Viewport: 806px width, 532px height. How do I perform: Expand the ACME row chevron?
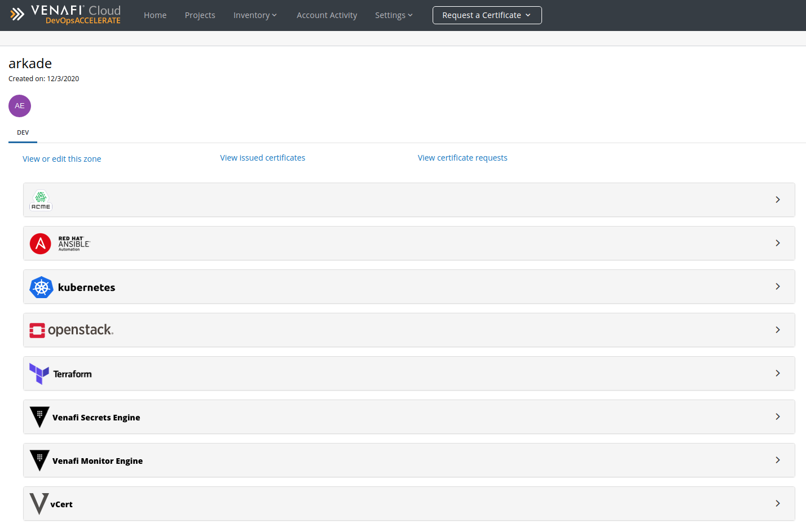pos(778,200)
